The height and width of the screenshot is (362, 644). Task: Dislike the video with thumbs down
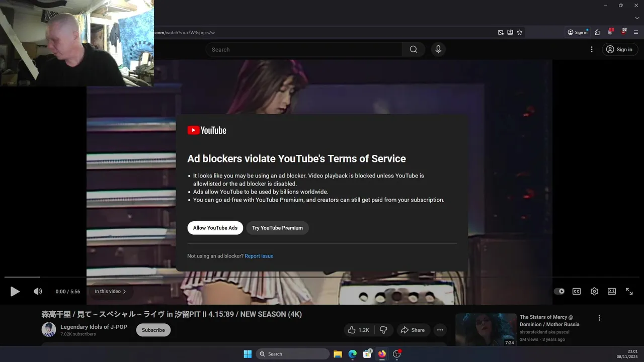coord(383,330)
